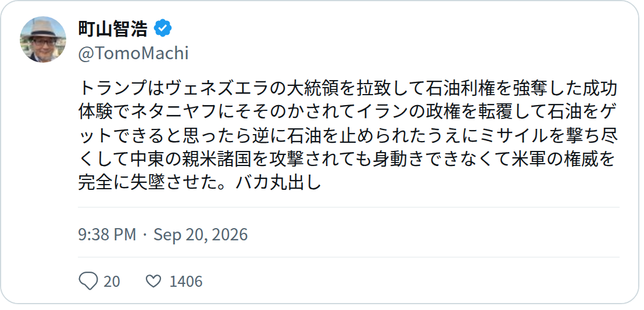Viewport: 644px width, 310px height.
Task: Click the like count 1406
Action: (x=186, y=282)
